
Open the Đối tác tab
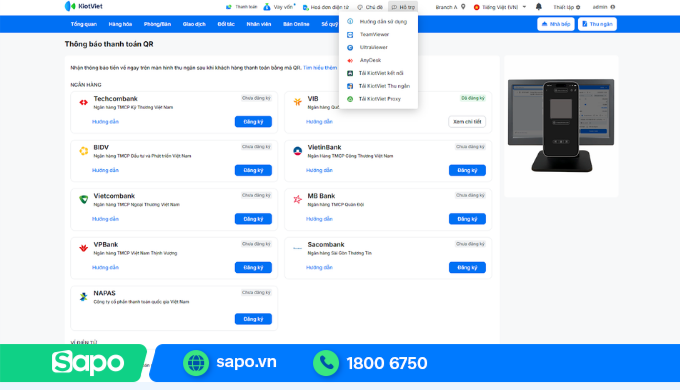click(226, 24)
